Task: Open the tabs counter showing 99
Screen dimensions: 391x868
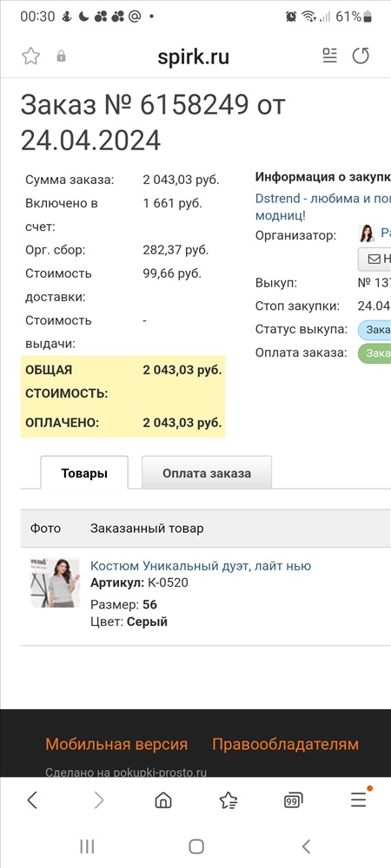Action: point(293,800)
